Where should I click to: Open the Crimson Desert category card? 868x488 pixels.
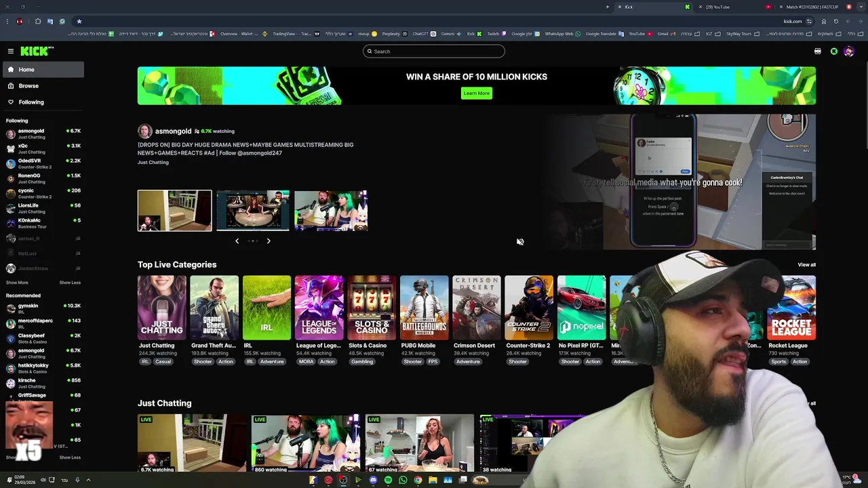477,308
